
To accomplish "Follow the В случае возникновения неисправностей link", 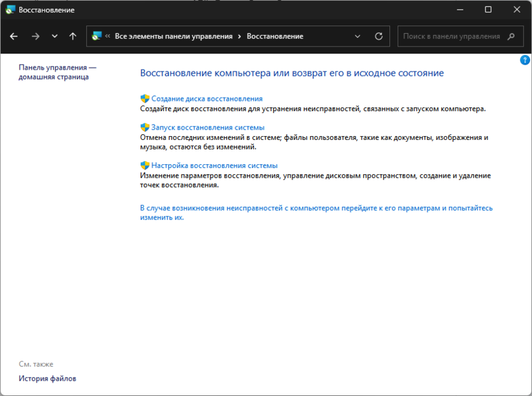I will click(x=316, y=208).
